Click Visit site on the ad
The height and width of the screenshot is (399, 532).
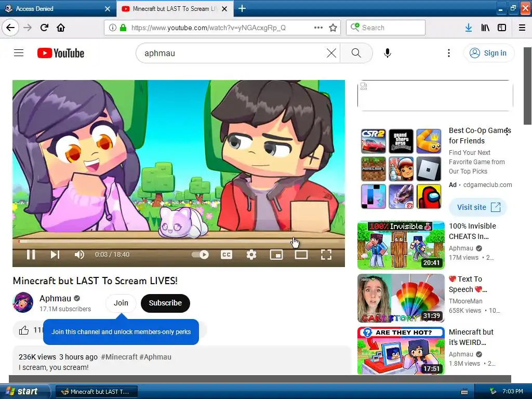(x=478, y=207)
